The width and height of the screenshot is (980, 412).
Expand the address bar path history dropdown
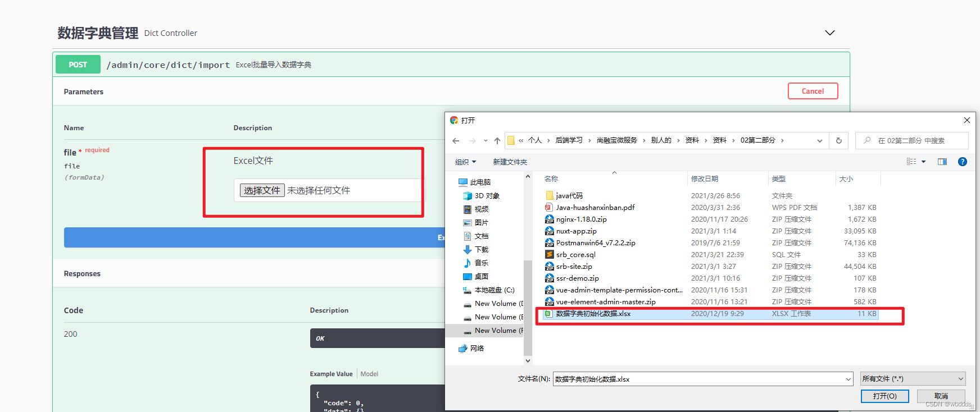pyautogui.click(x=820, y=141)
